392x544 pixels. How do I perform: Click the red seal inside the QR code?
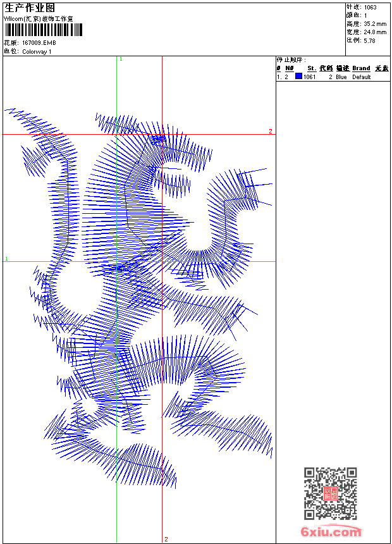(x=330, y=493)
